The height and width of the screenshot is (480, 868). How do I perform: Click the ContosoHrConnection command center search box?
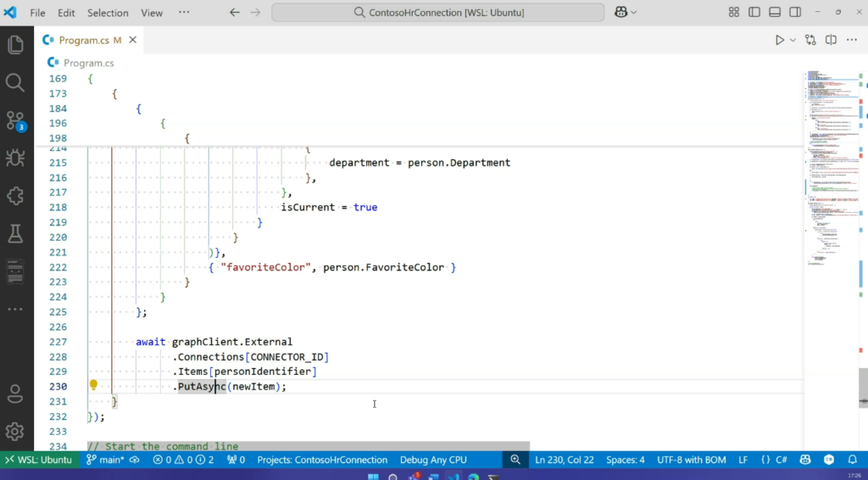[x=438, y=12]
